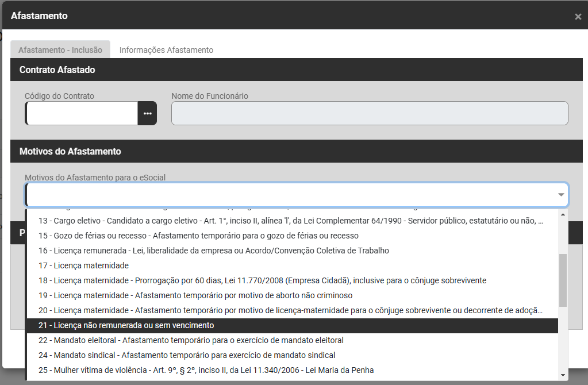
Task: Pick 25 - Mulher vítima de violência
Action: pos(206,370)
